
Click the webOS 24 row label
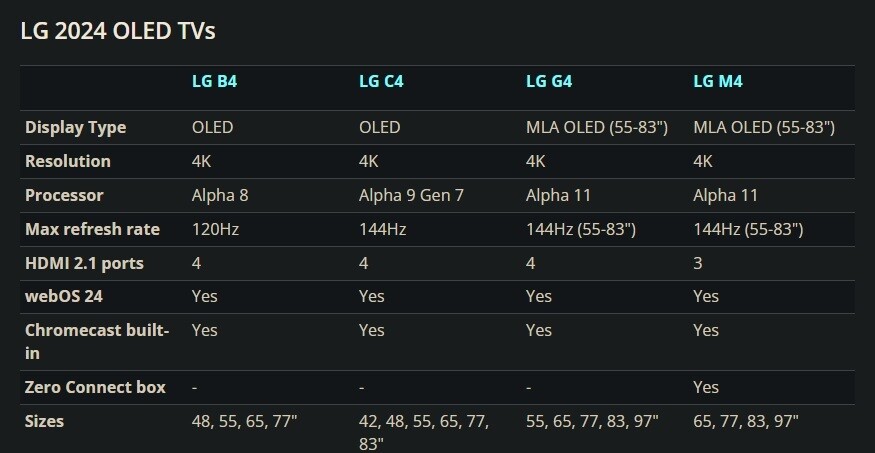click(x=64, y=296)
